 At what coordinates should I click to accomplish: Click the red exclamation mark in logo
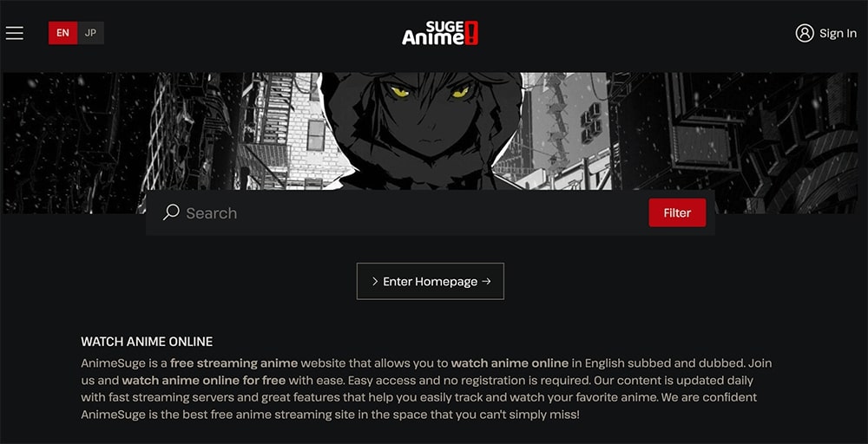point(471,33)
